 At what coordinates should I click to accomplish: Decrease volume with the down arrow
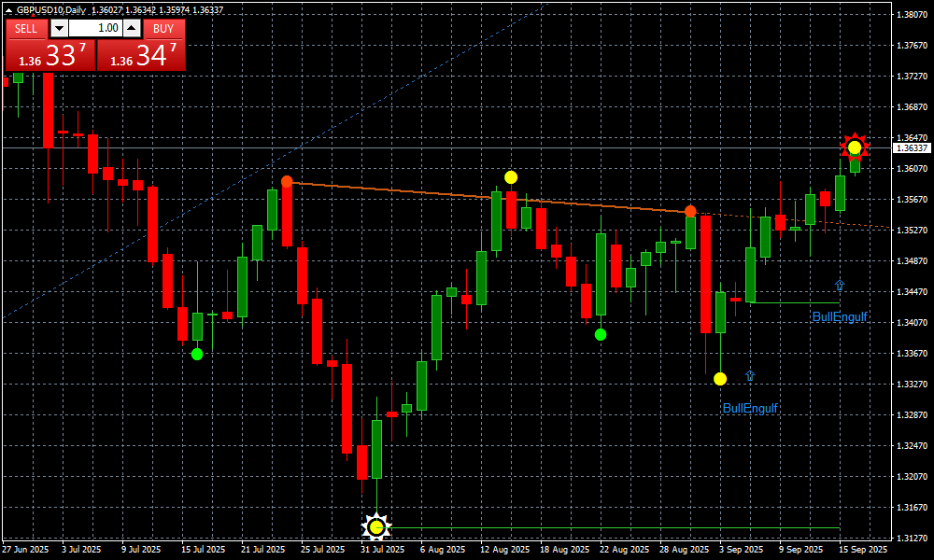(x=59, y=28)
